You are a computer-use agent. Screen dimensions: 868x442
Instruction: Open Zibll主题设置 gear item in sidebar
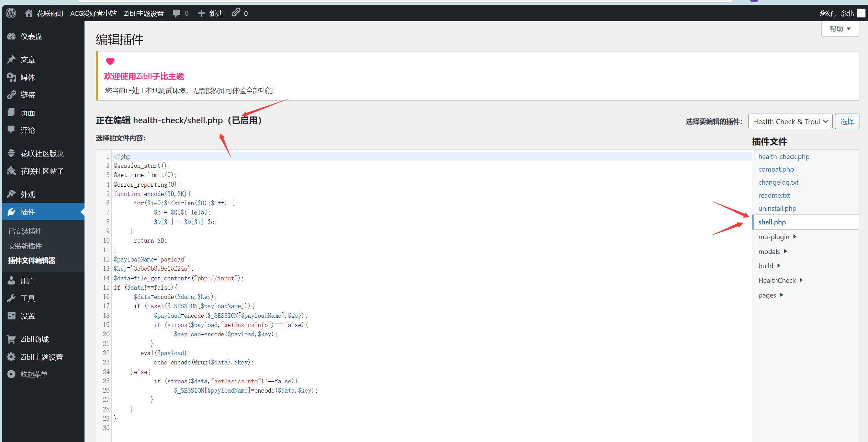click(41, 357)
